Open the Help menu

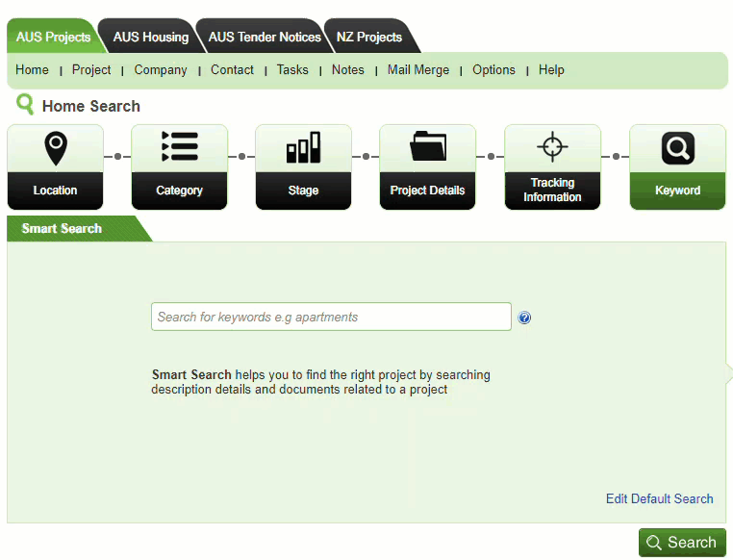click(551, 69)
